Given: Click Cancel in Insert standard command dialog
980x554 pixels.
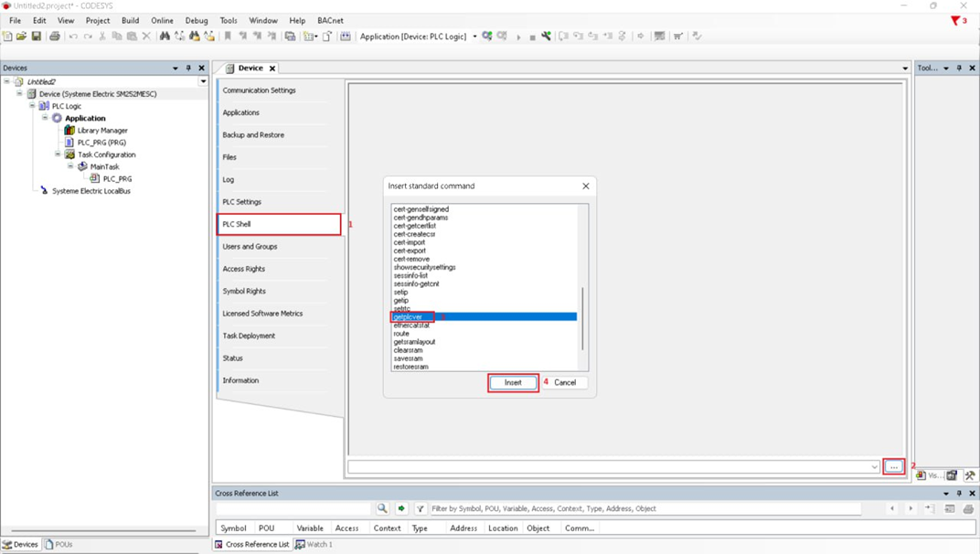Looking at the screenshot, I should (565, 382).
